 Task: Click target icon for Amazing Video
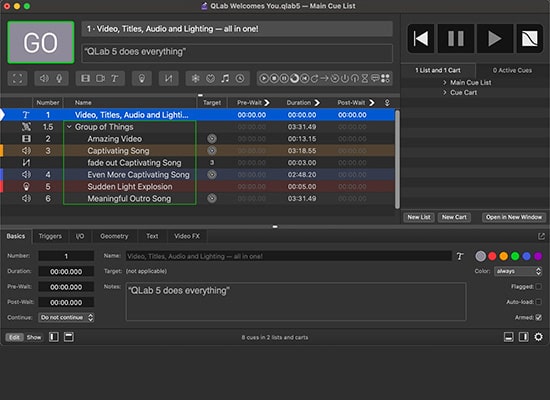(212, 139)
